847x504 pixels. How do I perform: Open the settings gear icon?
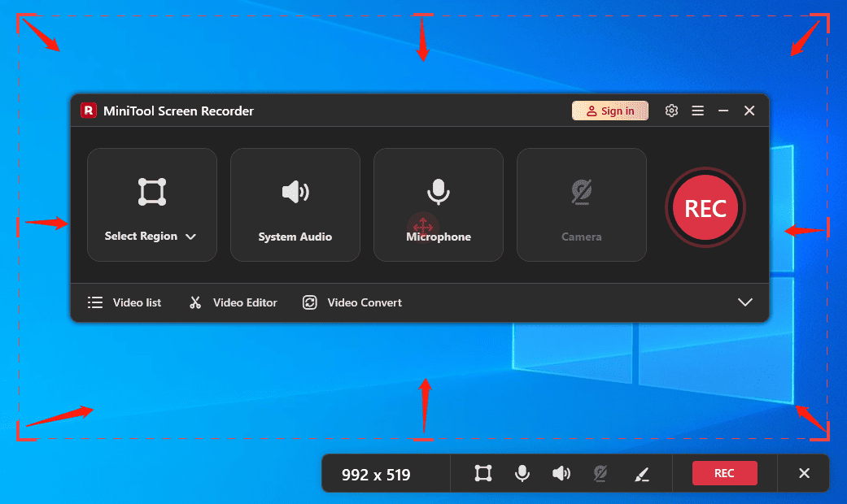[671, 111]
